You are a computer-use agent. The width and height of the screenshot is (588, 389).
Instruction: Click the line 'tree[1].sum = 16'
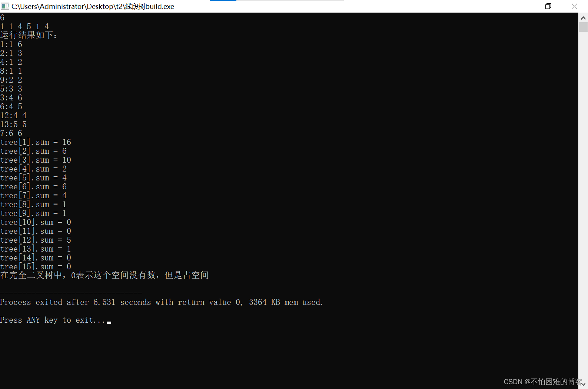click(36, 142)
